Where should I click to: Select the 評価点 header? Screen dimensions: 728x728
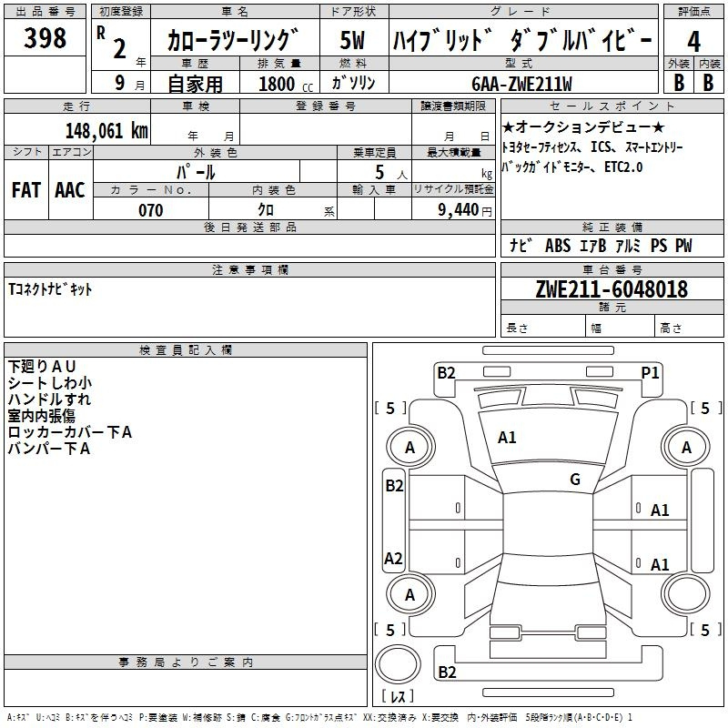point(693,12)
